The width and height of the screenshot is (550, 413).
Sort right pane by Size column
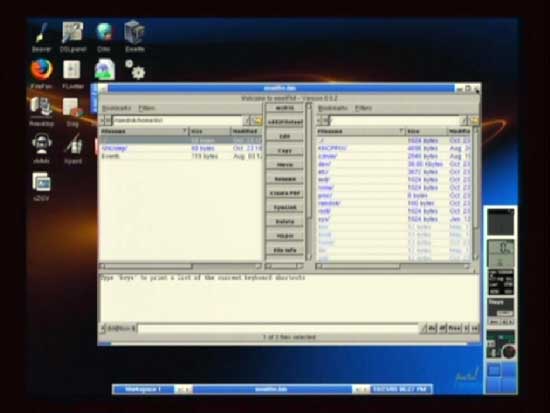click(x=426, y=131)
